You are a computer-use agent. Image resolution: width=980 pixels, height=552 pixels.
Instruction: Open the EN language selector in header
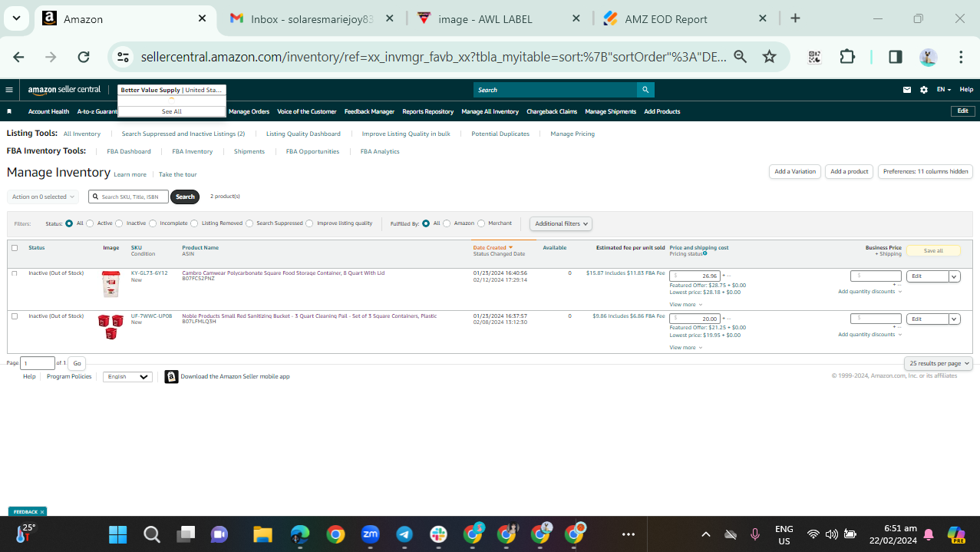click(944, 90)
